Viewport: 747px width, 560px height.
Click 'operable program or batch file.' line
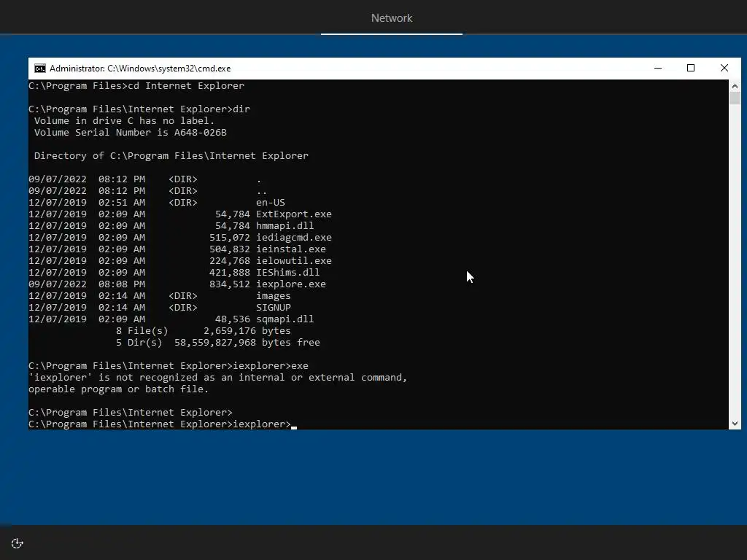tap(119, 389)
